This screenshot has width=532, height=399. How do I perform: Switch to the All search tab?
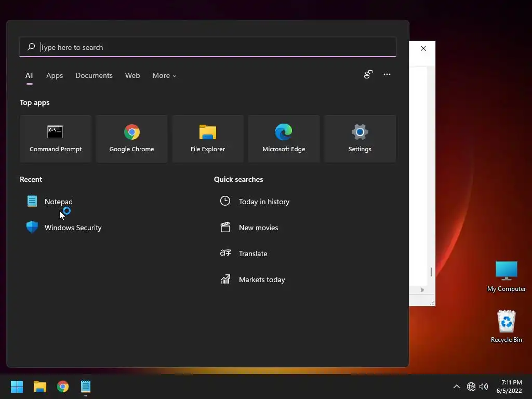click(x=30, y=75)
